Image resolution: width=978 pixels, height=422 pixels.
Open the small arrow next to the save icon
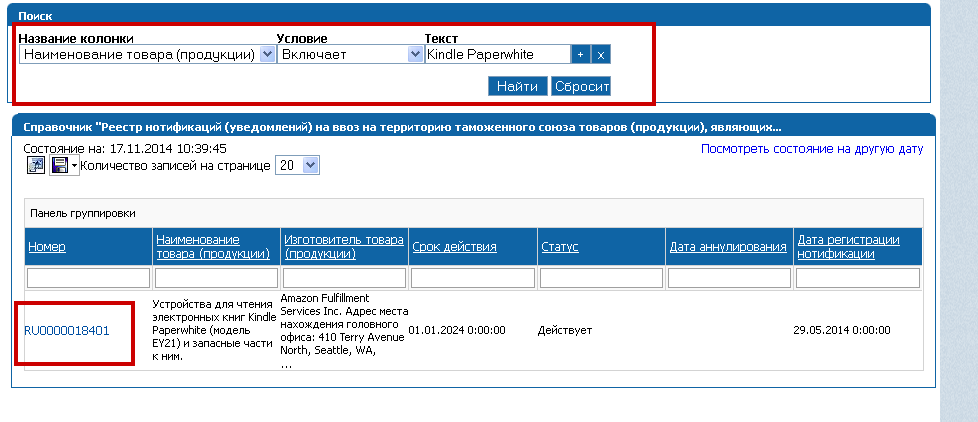coord(74,166)
